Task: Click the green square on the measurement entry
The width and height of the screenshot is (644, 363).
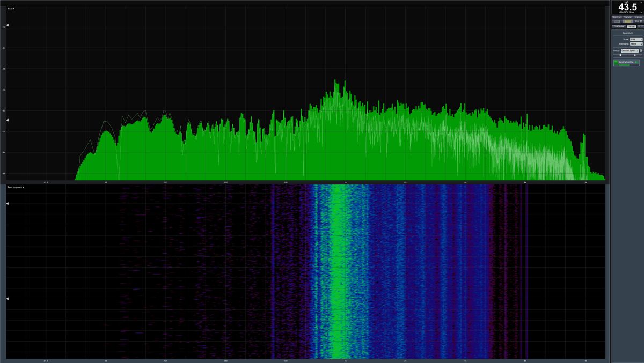Action: tap(616, 62)
